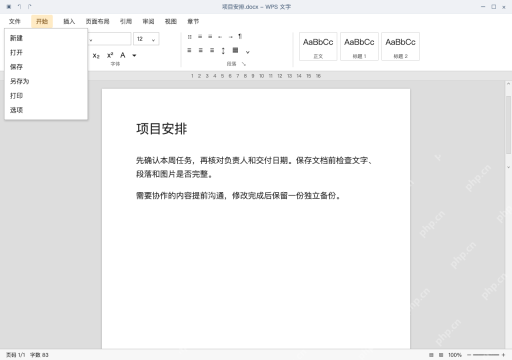Switch to the 视图 ribbon tab
Viewport: 512px width, 360px height.
[x=171, y=21]
